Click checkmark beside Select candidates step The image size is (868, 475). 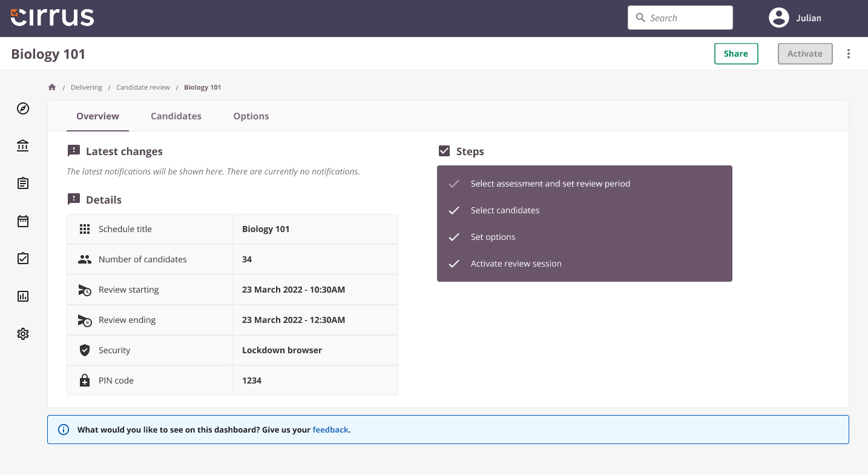tap(454, 210)
